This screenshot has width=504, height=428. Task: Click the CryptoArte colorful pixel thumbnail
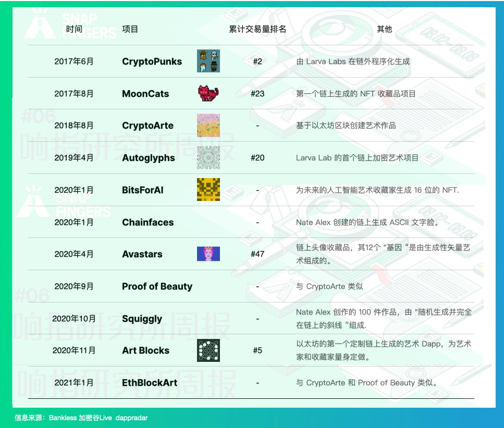pyautogui.click(x=208, y=125)
